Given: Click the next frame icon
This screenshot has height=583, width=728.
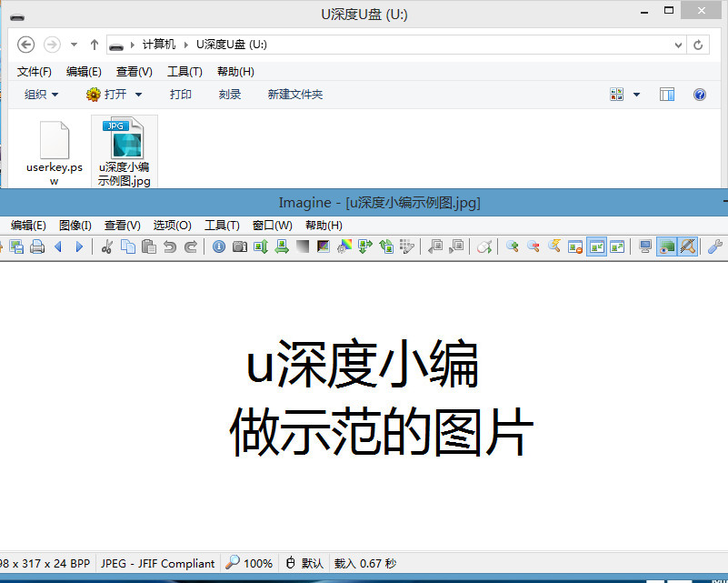Looking at the screenshot, I should pos(456,246).
